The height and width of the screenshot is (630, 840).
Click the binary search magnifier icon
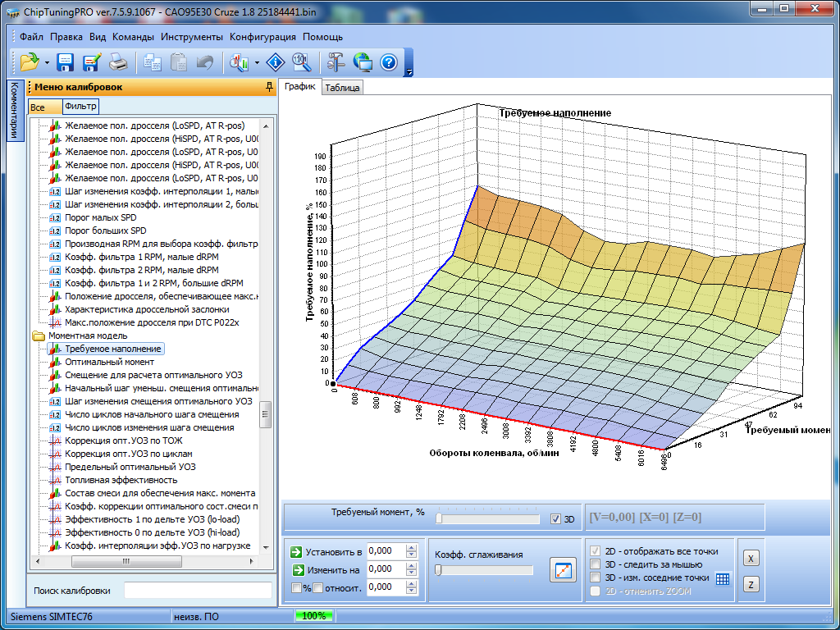point(301,62)
